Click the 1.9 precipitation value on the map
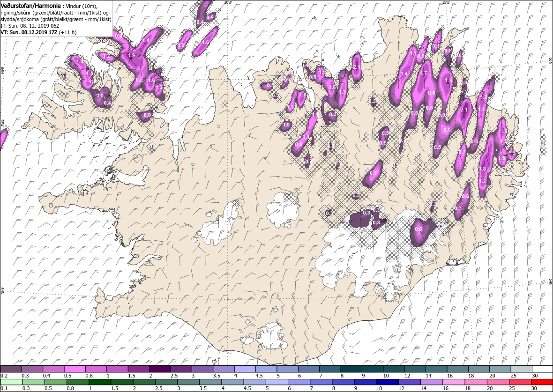The height and width of the screenshot is (392, 553). tap(131, 55)
